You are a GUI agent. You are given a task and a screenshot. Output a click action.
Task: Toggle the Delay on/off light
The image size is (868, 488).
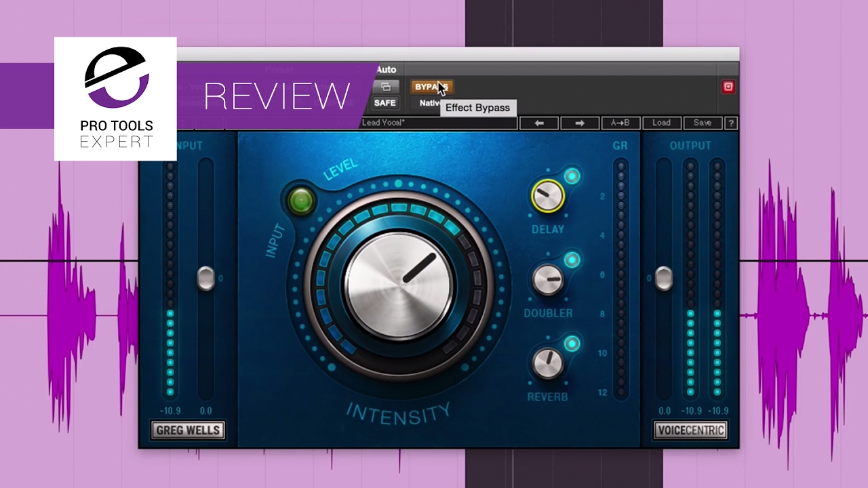[x=572, y=176]
